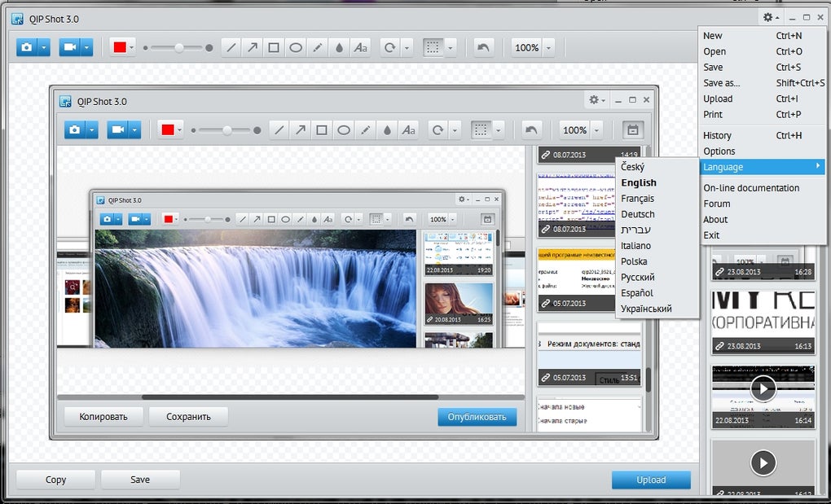Image resolution: width=831 pixels, height=504 pixels.
Task: Select the Aa text tool
Action: tap(361, 48)
